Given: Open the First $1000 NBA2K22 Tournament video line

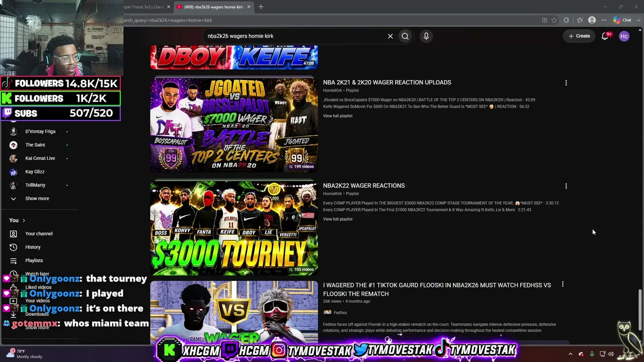Looking at the screenshot, I should pos(427,210).
